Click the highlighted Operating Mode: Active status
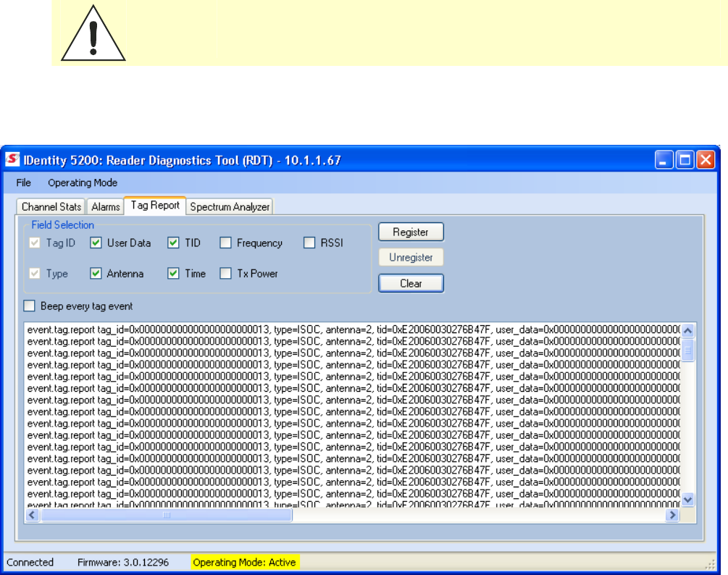The image size is (728, 575). click(x=245, y=563)
